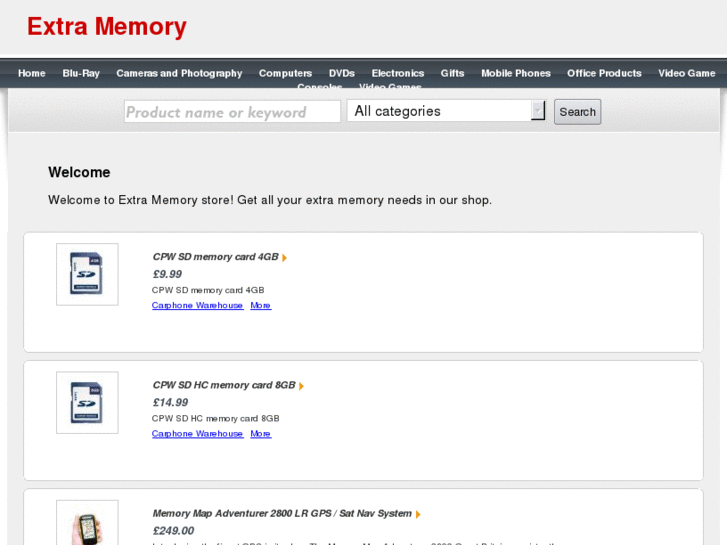Click the Extra Memory site logo
This screenshot has height=545, width=727.
point(107,26)
